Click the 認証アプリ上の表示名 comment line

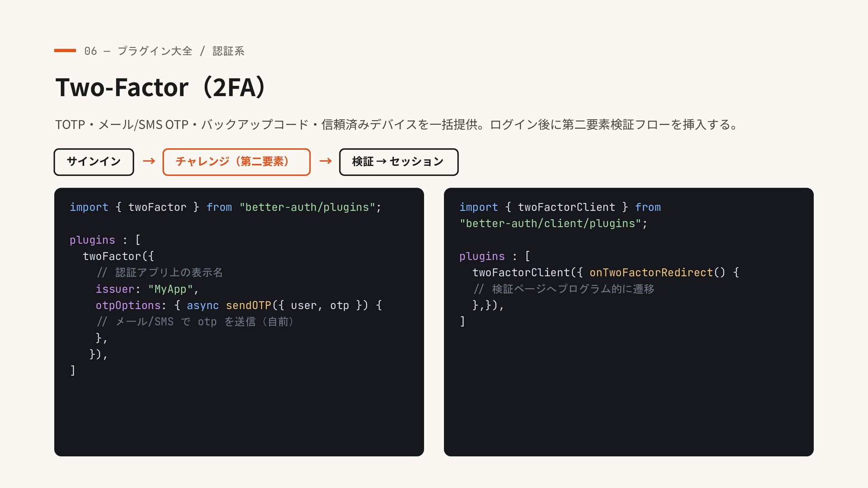click(160, 272)
